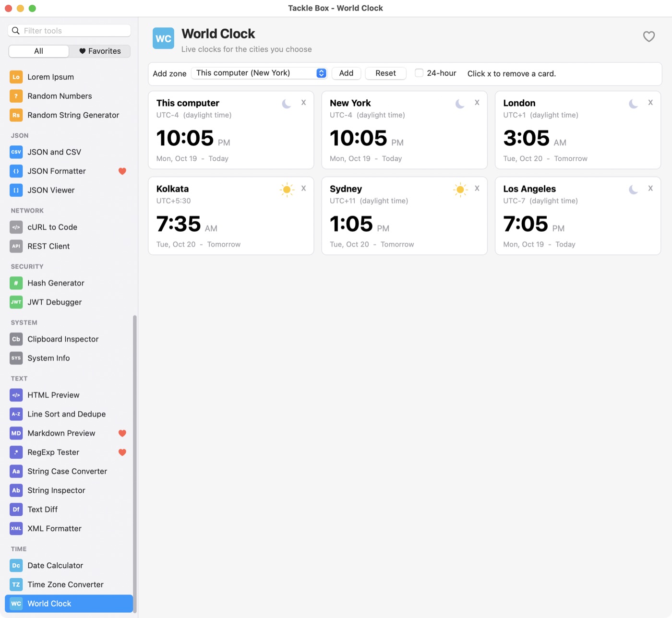
Task: Remove the This computer clock card
Action: click(x=303, y=103)
